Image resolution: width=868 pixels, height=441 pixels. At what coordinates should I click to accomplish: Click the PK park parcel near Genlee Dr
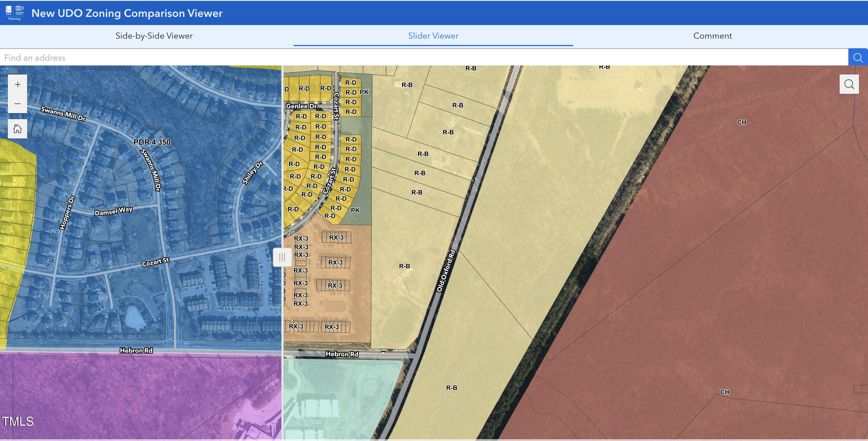(x=364, y=92)
